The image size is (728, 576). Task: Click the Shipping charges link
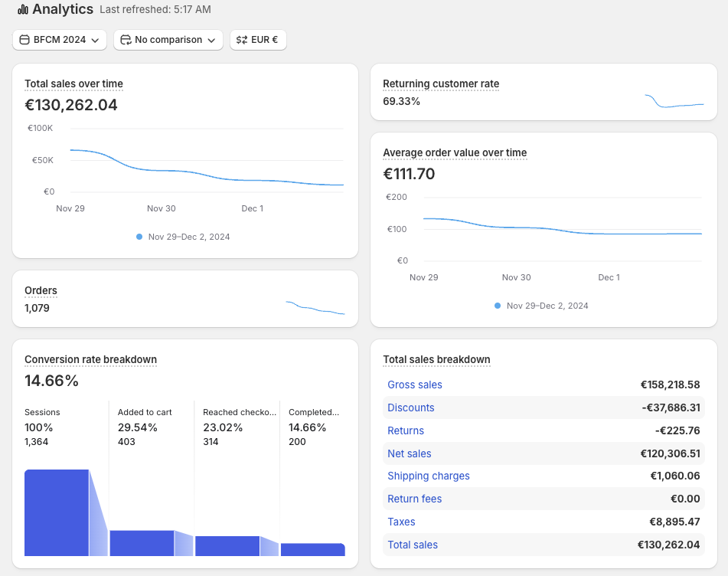click(x=429, y=476)
